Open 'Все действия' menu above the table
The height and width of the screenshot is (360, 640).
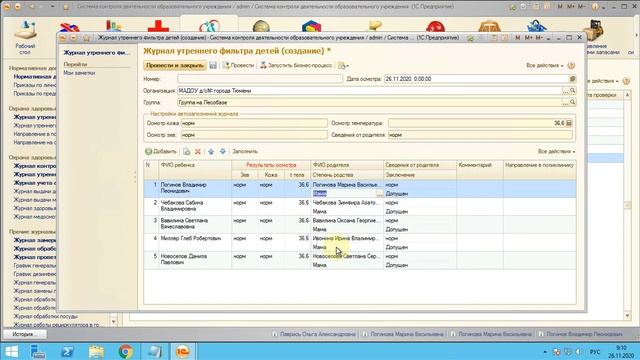click(x=556, y=151)
